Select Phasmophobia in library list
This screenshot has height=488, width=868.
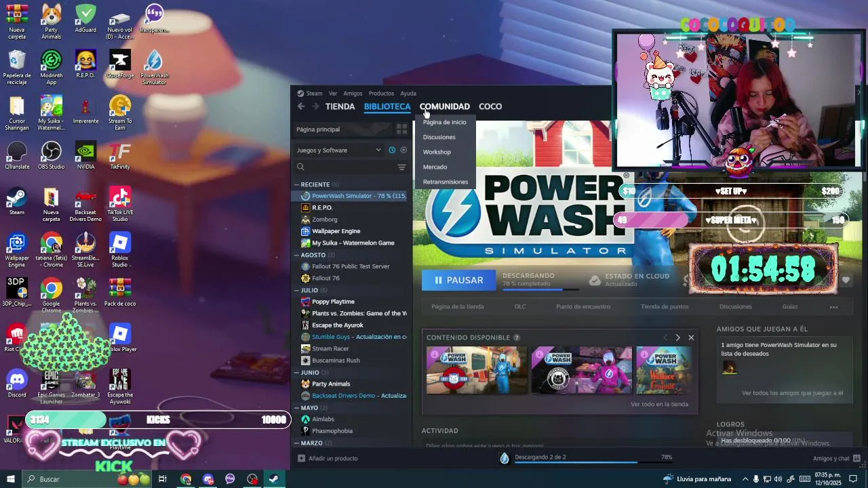[332, 431]
